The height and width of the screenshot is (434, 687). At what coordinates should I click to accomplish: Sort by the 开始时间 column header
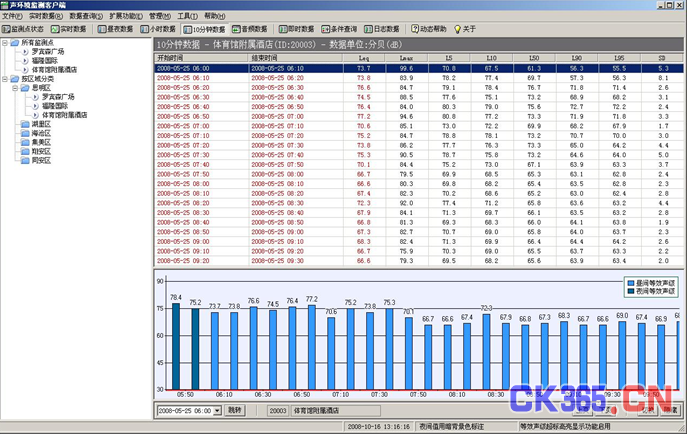point(202,58)
